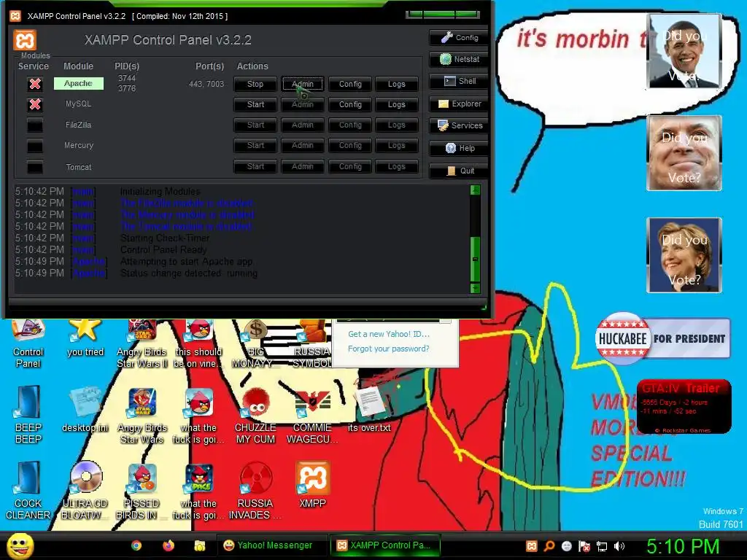The image size is (747, 560).
Task: Click the XAMPP system tray icon
Action: 532,545
